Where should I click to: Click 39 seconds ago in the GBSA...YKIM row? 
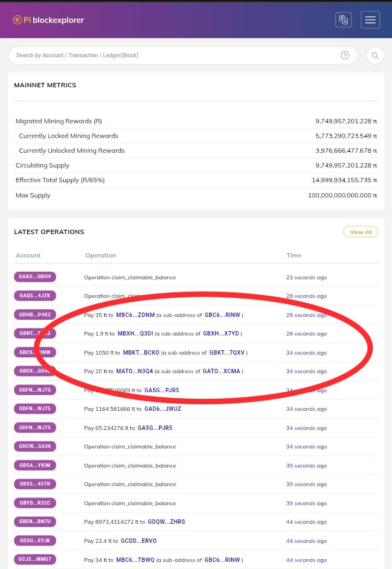(306, 466)
